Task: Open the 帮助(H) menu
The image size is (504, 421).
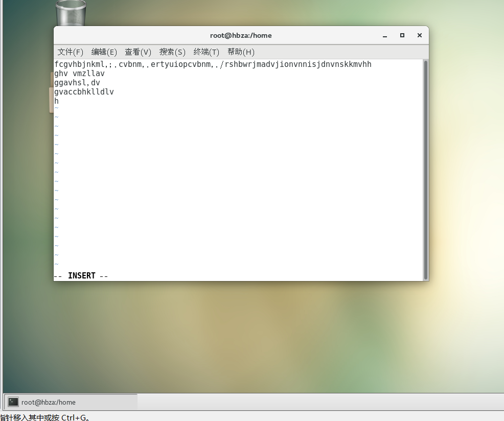Action: click(x=241, y=52)
